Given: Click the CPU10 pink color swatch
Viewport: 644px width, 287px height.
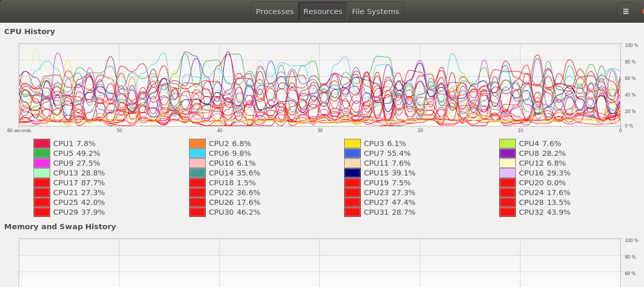Looking at the screenshot, I should (197, 163).
